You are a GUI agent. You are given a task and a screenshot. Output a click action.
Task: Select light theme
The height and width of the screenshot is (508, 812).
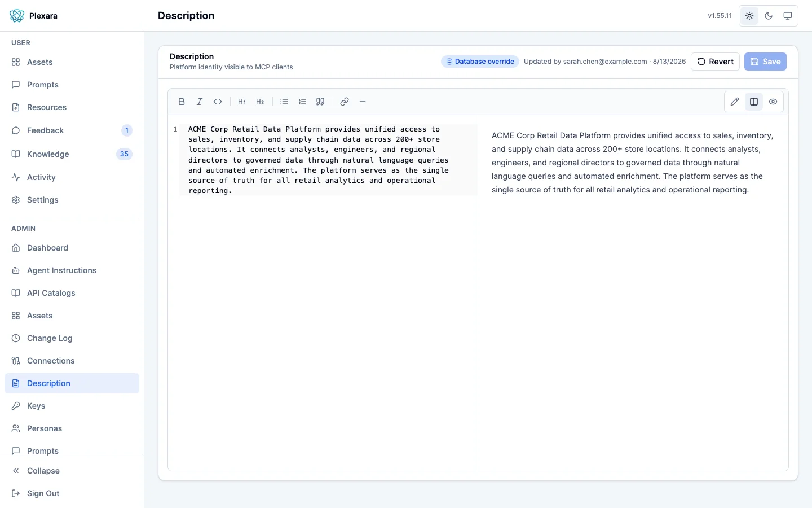tap(749, 16)
